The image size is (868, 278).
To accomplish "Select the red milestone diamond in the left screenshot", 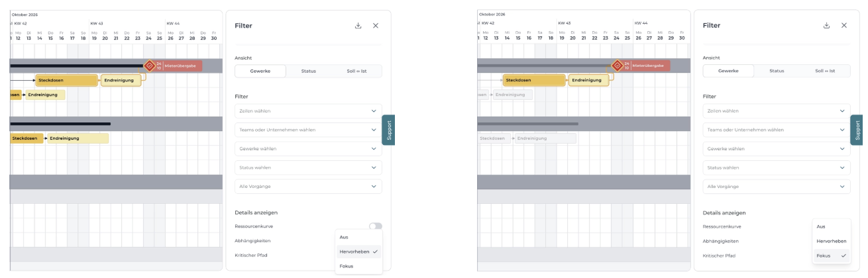I will [150, 66].
